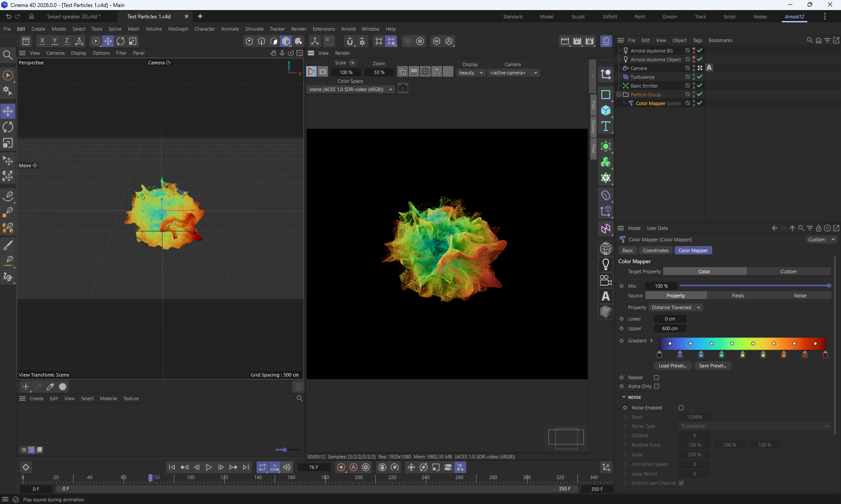This screenshot has height=504, width=841.
Task: Toggle the Alpha Only checkbox
Action: pyautogui.click(x=657, y=386)
